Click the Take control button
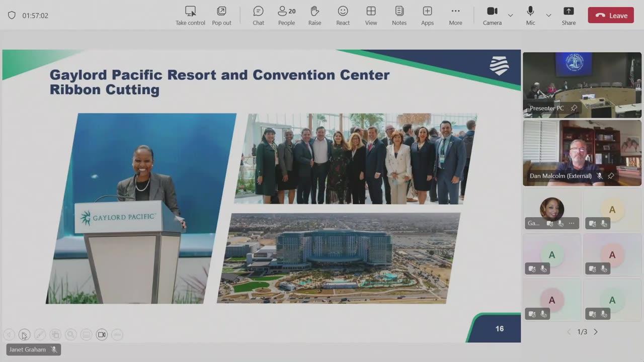 [x=190, y=16]
